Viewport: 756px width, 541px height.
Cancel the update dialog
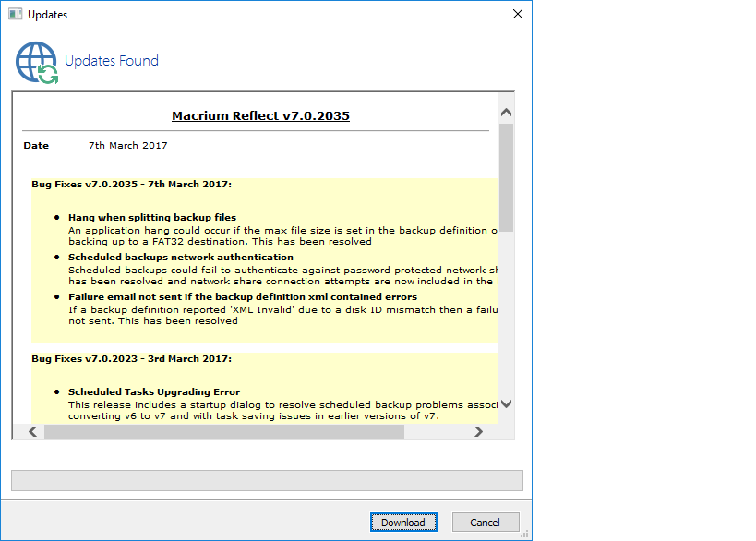point(486,523)
